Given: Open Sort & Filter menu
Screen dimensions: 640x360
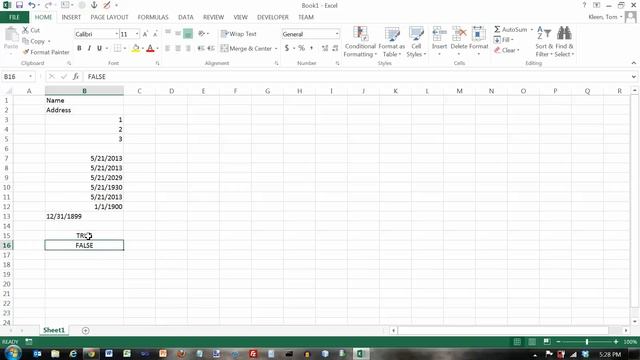Looking at the screenshot, I should [544, 42].
